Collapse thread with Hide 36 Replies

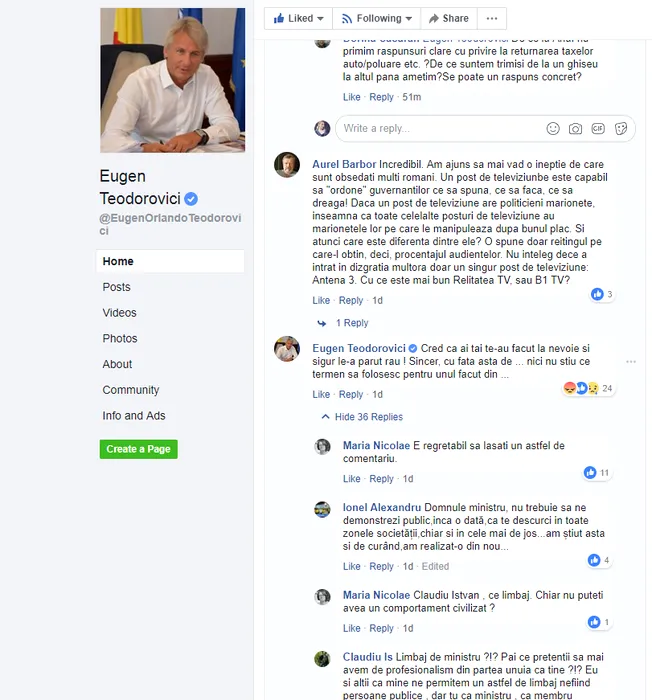[362, 417]
